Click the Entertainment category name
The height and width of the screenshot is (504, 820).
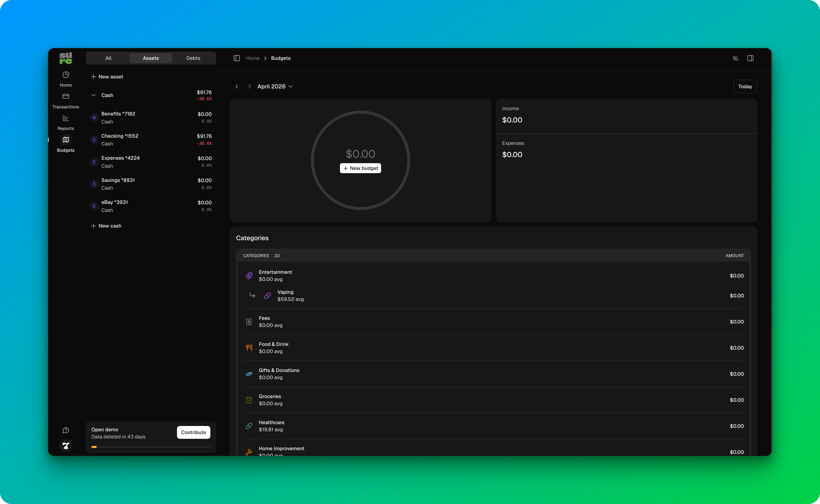(275, 272)
